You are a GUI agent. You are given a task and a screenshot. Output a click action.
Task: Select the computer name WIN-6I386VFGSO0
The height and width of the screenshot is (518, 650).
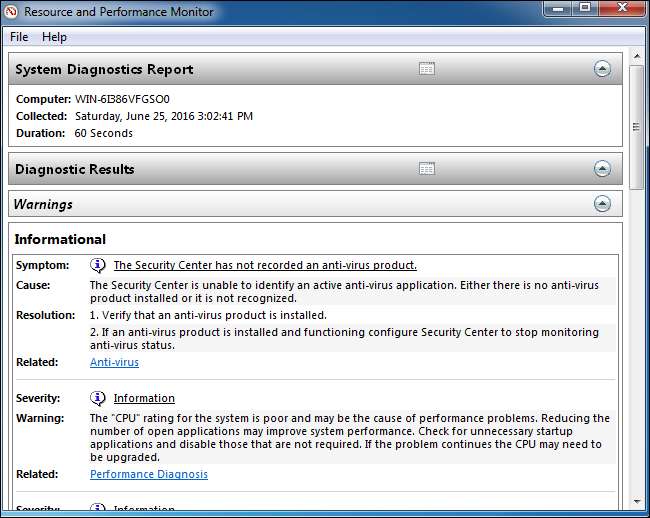[122, 99]
